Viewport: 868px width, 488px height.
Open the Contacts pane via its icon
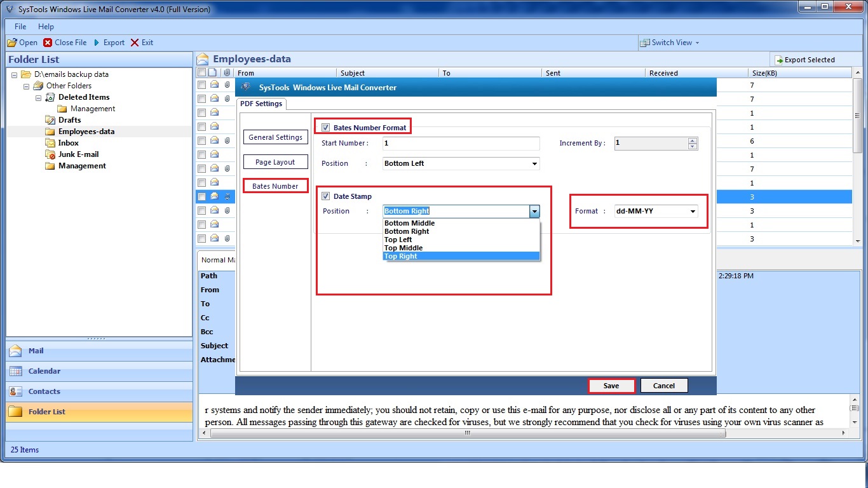click(16, 391)
